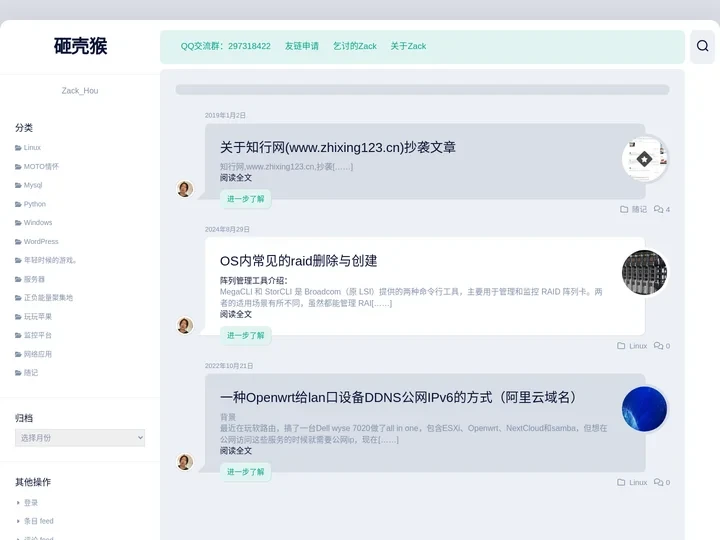Click the date 2019年1月2日
The height and width of the screenshot is (540, 720).
pyautogui.click(x=225, y=115)
